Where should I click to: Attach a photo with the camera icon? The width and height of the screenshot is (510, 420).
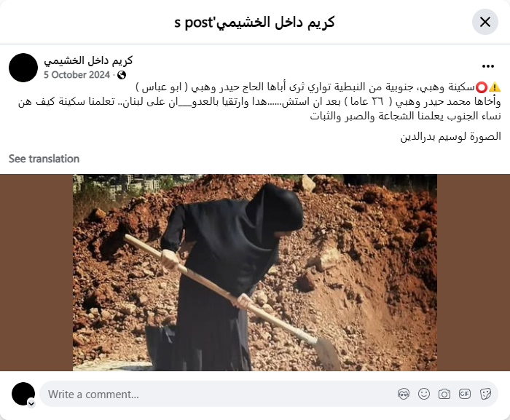[444, 394]
